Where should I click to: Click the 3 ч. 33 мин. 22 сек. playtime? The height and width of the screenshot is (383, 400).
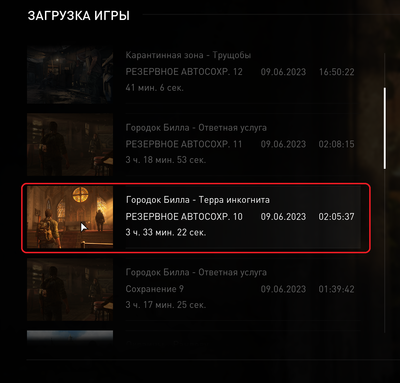coord(166,232)
